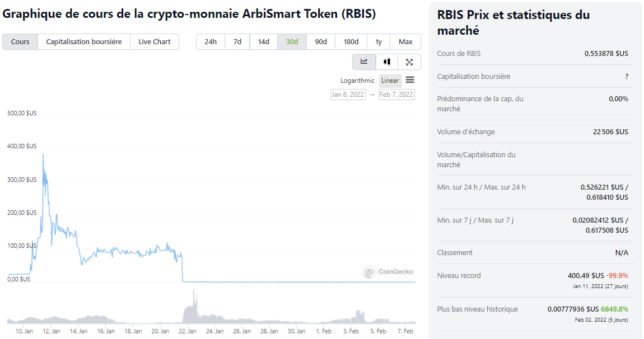Expand the chart to fullscreen
The image size is (644, 339).
[x=409, y=62]
